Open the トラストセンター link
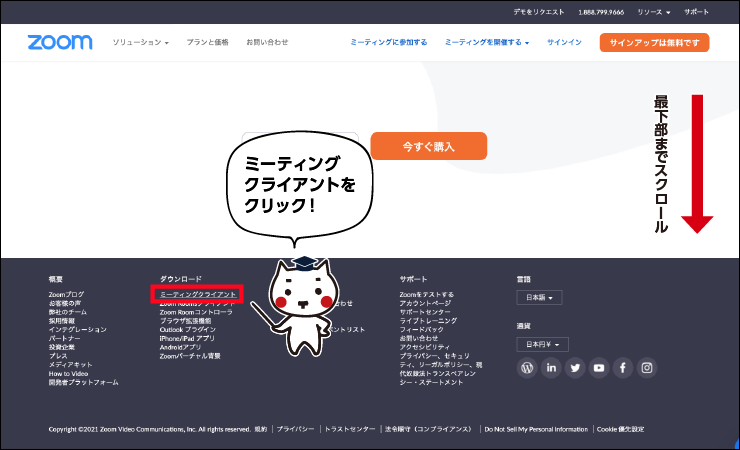The width and height of the screenshot is (740, 450). [x=350, y=429]
